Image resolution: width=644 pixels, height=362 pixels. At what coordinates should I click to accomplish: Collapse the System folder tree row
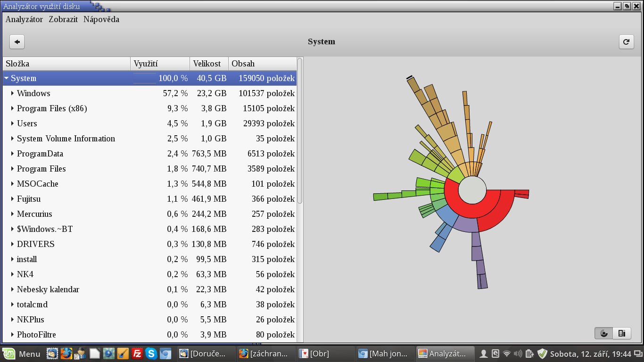click(x=7, y=78)
